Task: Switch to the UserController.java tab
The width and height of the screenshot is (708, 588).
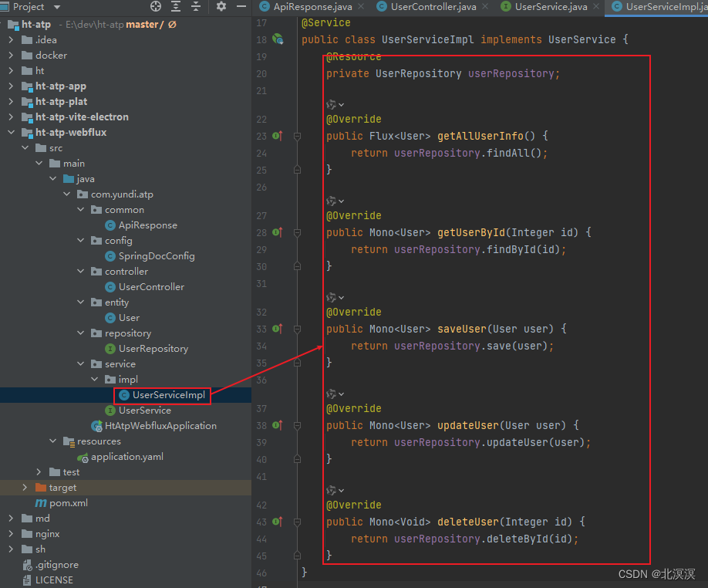Action: pyautogui.click(x=432, y=7)
